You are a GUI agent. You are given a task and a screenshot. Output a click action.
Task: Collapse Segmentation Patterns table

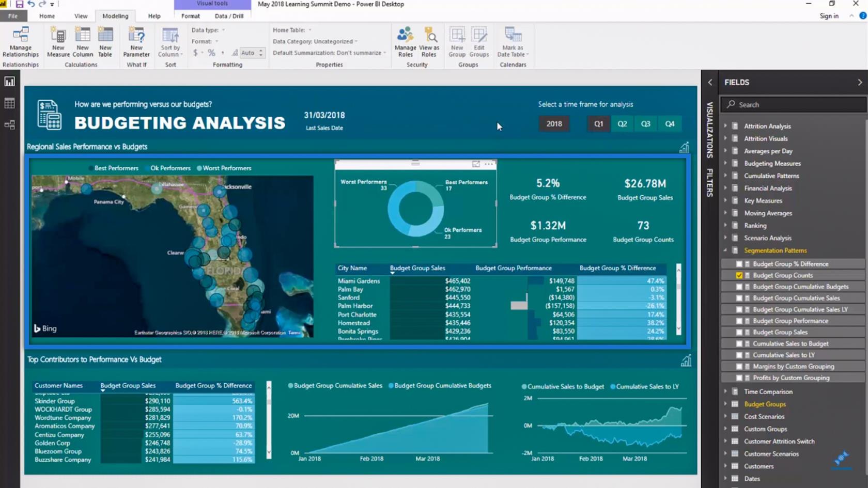(725, 250)
